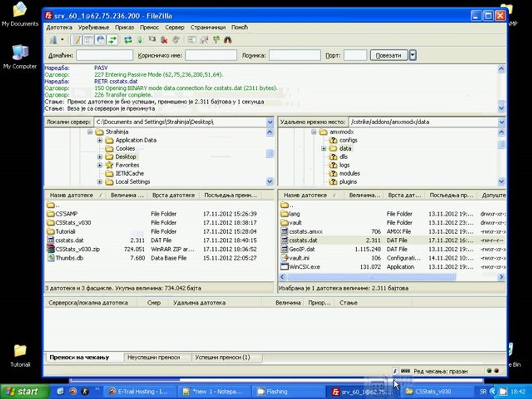Click the Корисничко име input field
Screen dimensions: 532x399
pyautogui.click(x=211, y=55)
